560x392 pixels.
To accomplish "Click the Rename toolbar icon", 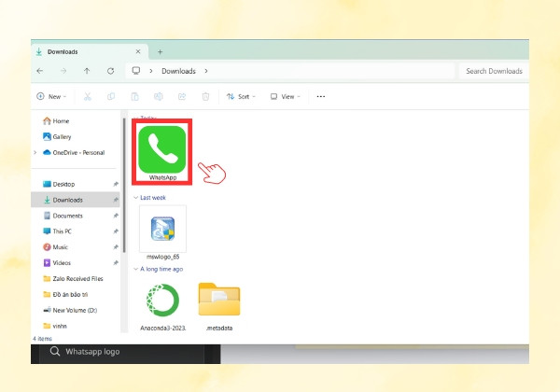I will point(159,96).
